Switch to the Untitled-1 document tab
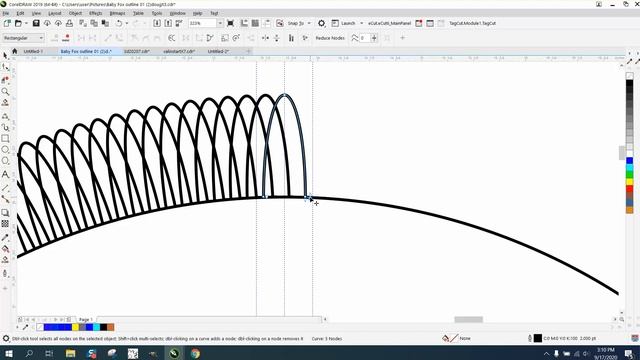The width and height of the screenshot is (640, 360). pyautogui.click(x=33, y=51)
